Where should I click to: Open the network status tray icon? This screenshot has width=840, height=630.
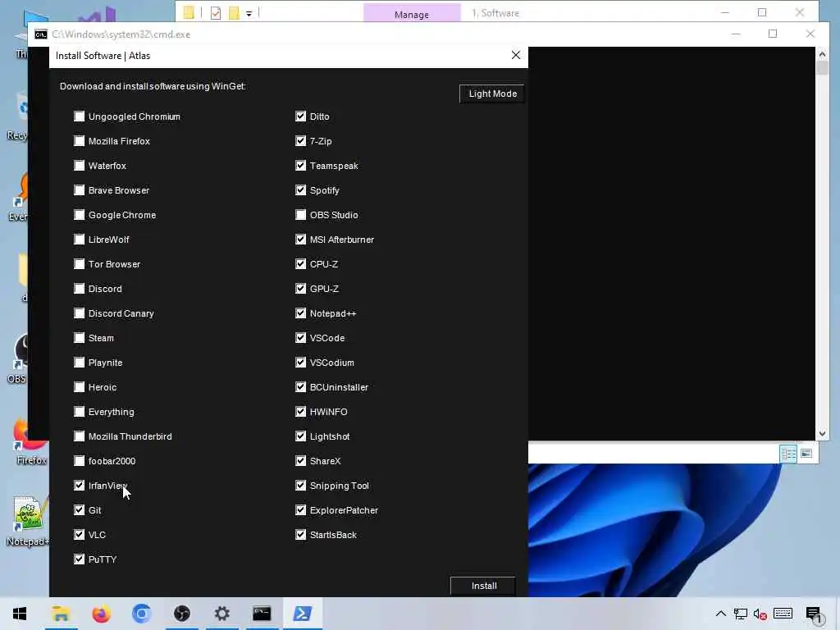click(x=741, y=614)
